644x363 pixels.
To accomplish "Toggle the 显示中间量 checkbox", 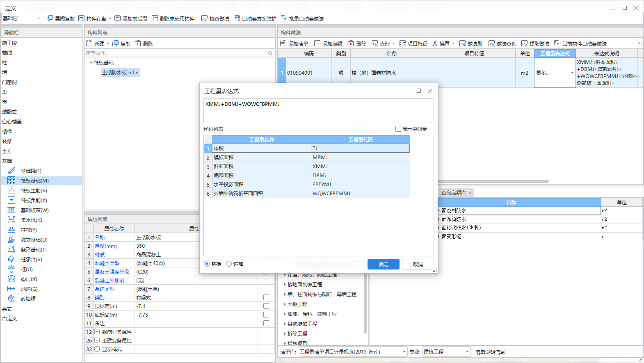I will [x=398, y=129].
